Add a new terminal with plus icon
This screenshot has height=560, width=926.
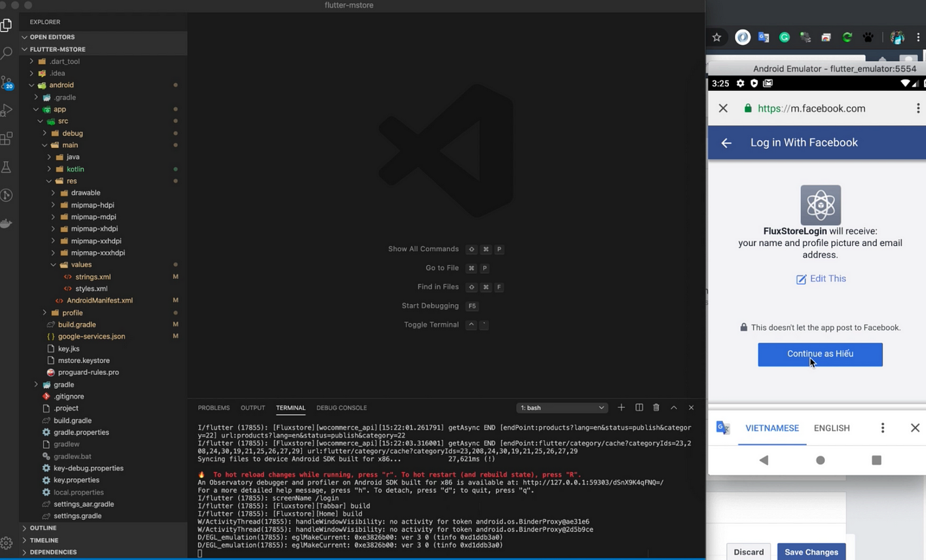[621, 407]
